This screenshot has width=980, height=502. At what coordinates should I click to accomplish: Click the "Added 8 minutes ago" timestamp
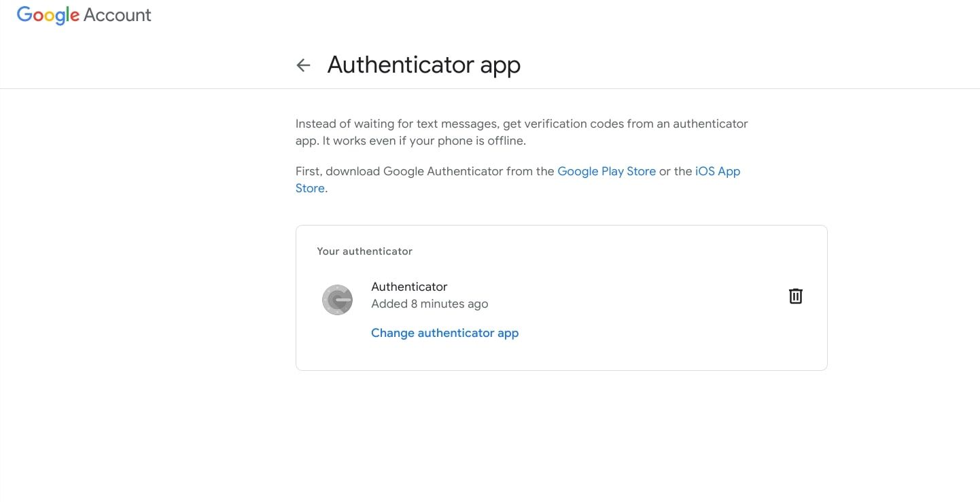[430, 304]
